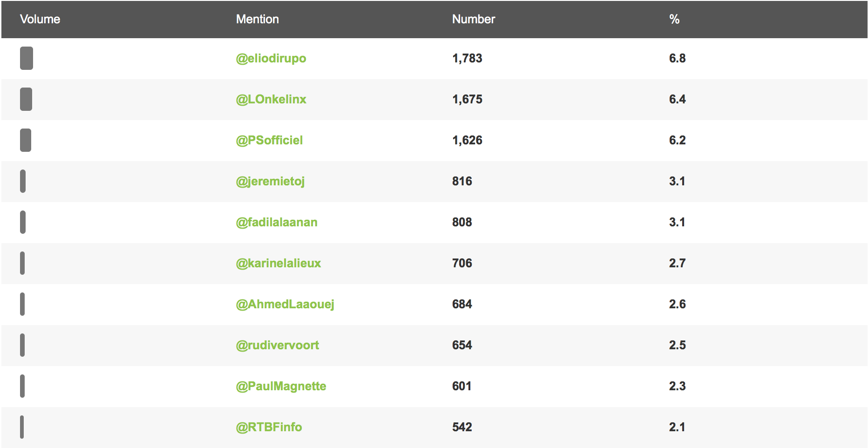Open the @RTBFinfo mention link
Screen dimensions: 868x448
click(x=269, y=427)
